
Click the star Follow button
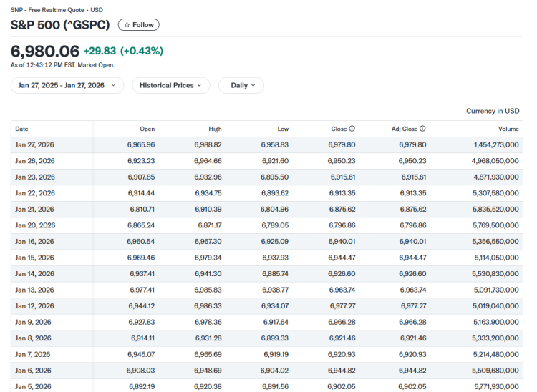tap(139, 25)
